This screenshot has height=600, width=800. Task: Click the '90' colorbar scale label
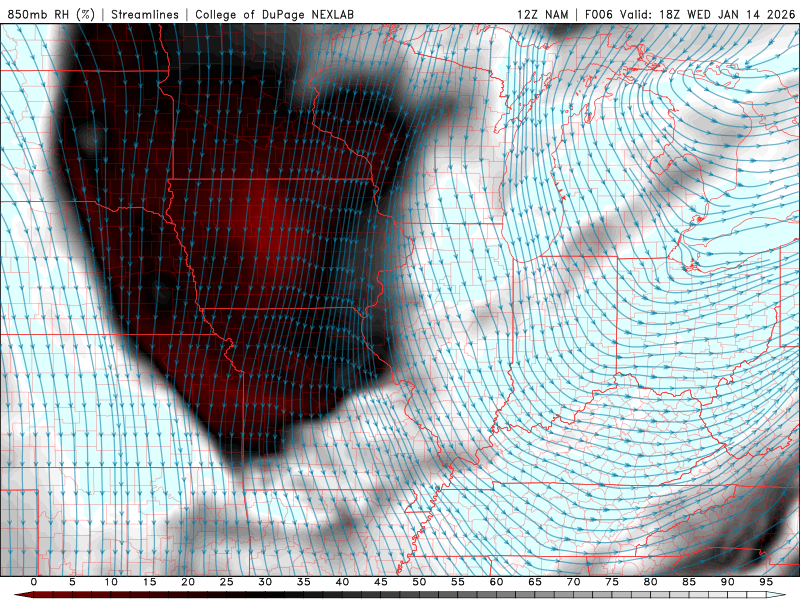(727, 582)
